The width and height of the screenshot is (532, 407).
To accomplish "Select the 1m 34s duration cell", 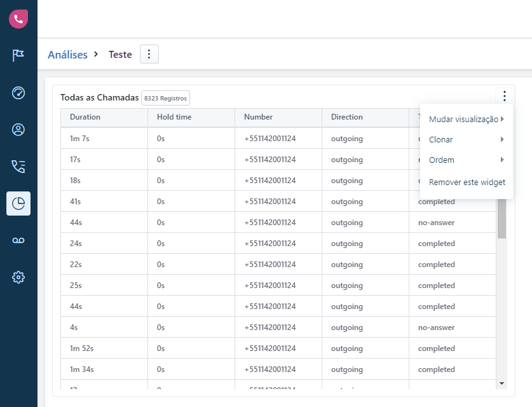I will [104, 369].
